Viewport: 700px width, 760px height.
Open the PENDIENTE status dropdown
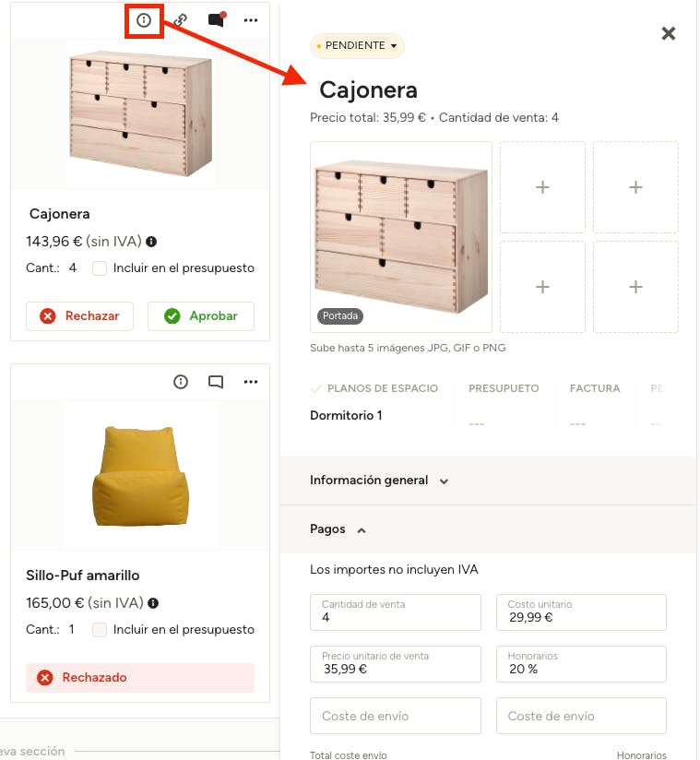tap(357, 45)
